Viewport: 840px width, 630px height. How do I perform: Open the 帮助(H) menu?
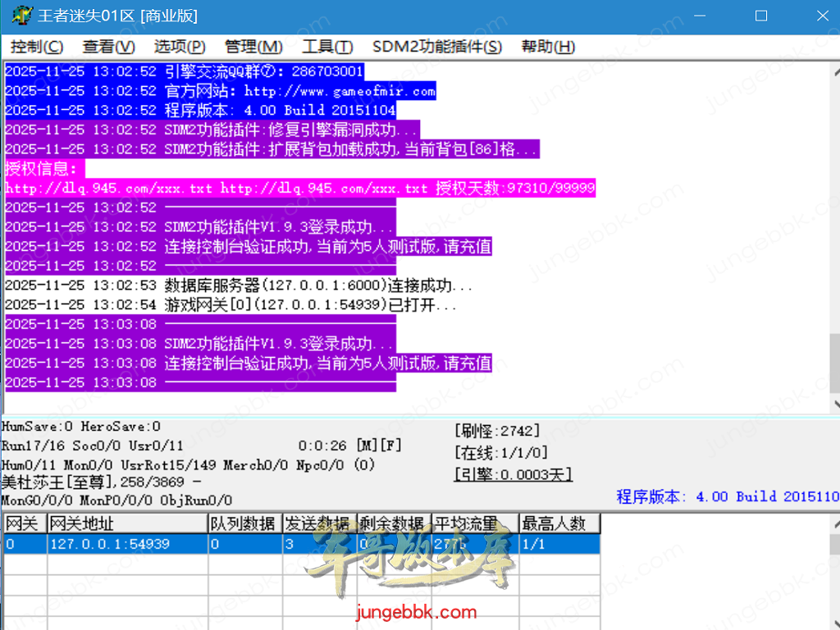point(548,47)
